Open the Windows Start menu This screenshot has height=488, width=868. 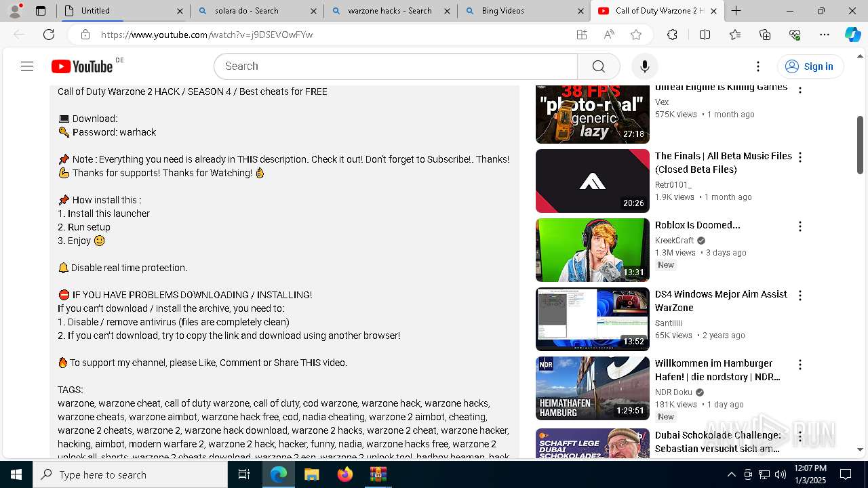(16, 474)
